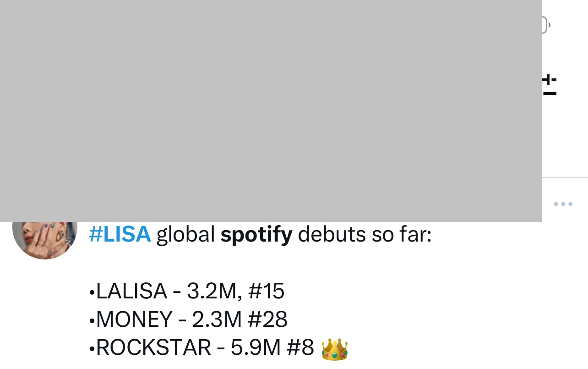Select the LALISA song title text

point(131,292)
